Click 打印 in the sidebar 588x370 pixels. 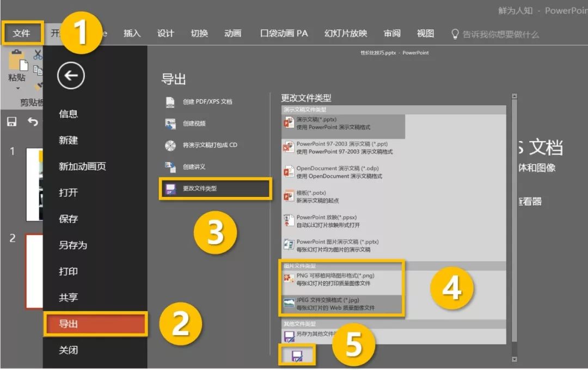(x=69, y=272)
